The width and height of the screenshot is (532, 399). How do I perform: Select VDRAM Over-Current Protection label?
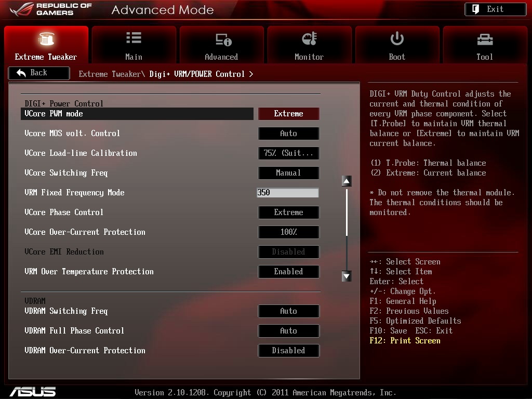click(x=85, y=351)
